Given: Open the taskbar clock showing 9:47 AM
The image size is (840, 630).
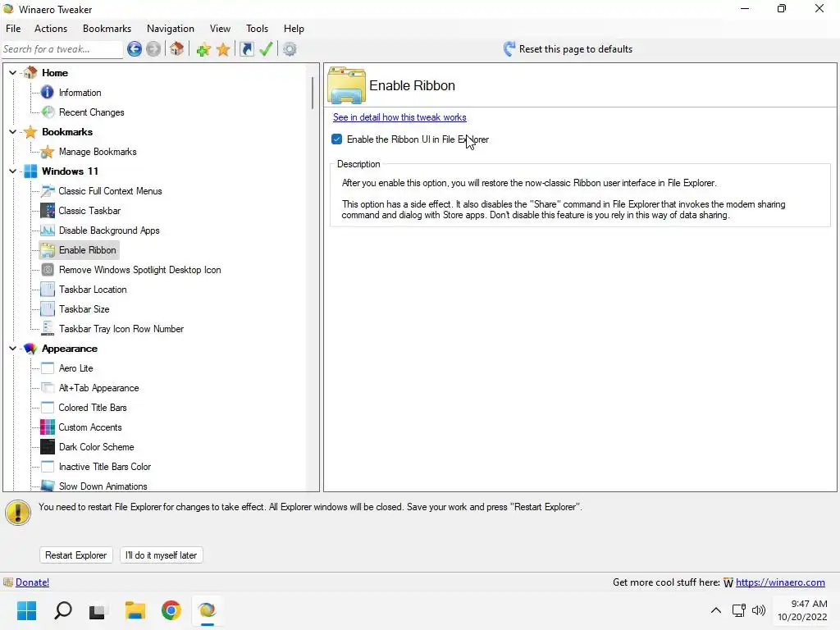Looking at the screenshot, I should pyautogui.click(x=802, y=610).
